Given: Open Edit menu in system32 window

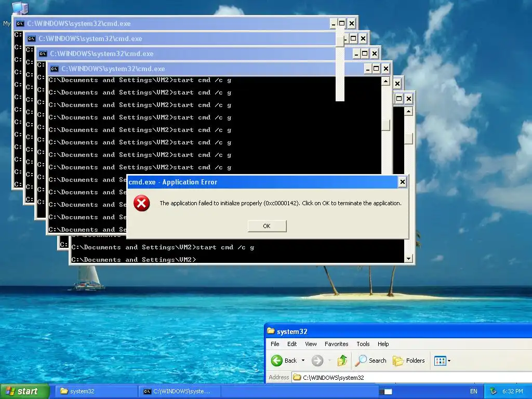Looking at the screenshot, I should pos(292,344).
